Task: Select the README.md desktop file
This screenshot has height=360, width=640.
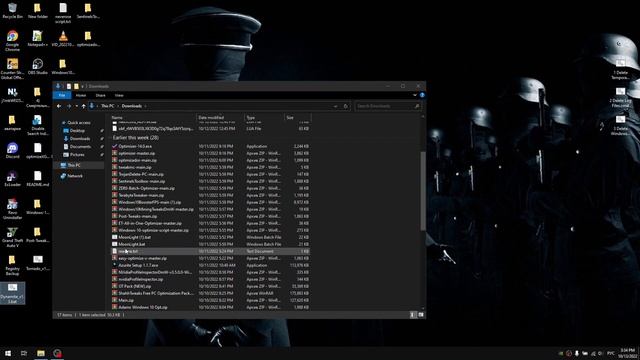Action: 38,178
